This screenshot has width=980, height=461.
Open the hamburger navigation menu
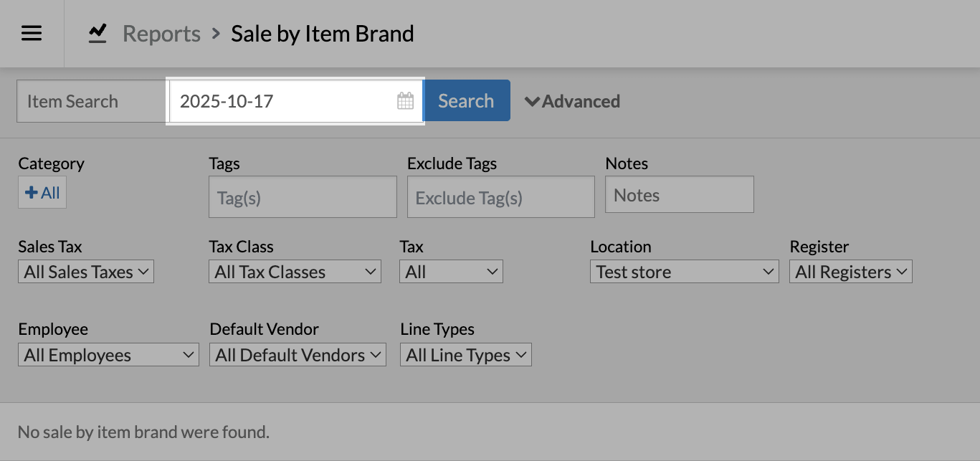[32, 34]
